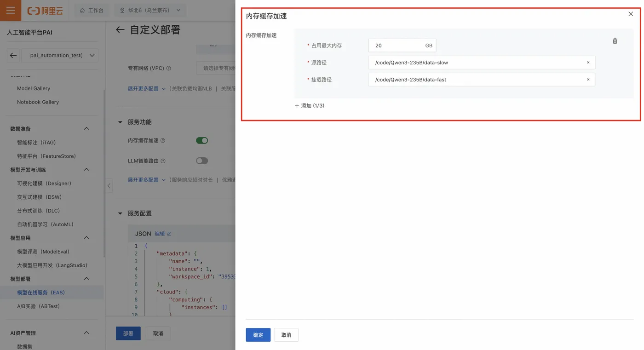Click the back arrow beside 自定义部署

pos(120,30)
